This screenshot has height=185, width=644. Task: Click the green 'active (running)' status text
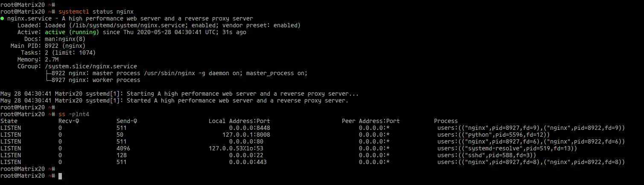tap(72, 32)
